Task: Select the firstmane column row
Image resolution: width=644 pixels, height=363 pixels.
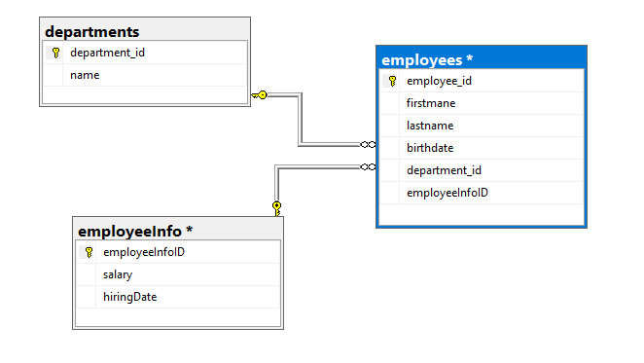Action: [x=482, y=103]
